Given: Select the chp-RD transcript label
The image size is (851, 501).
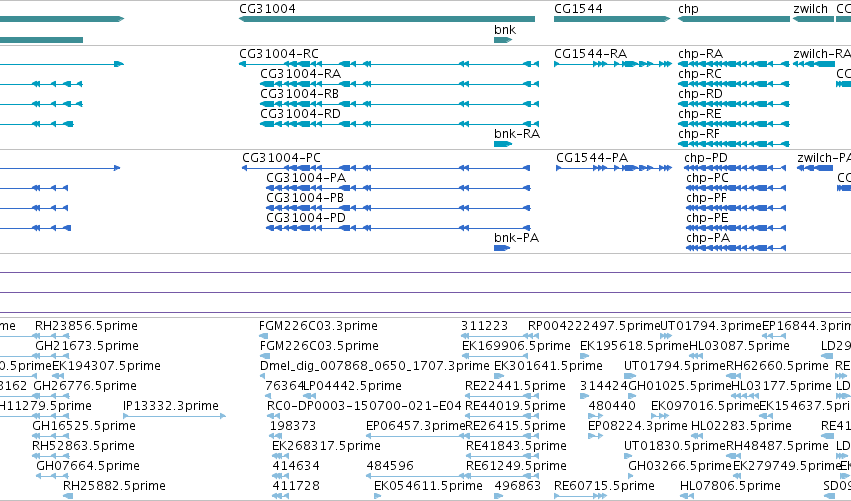Looking at the screenshot, I should [x=701, y=94].
